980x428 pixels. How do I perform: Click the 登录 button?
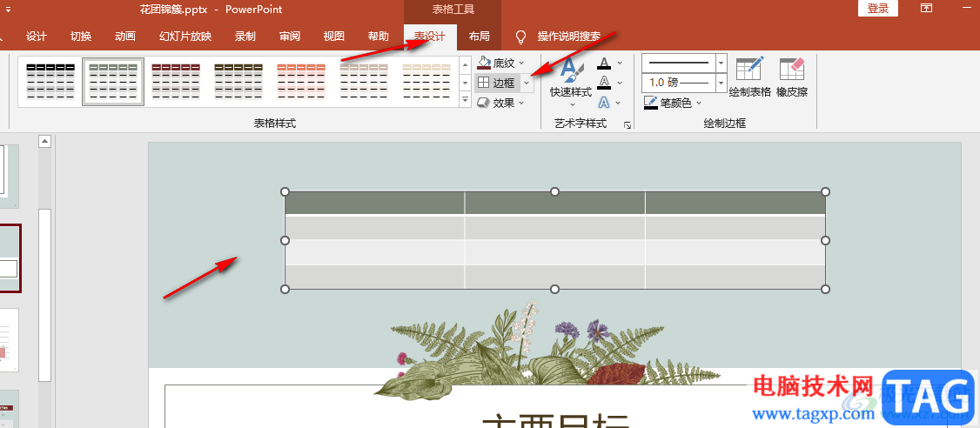click(878, 8)
